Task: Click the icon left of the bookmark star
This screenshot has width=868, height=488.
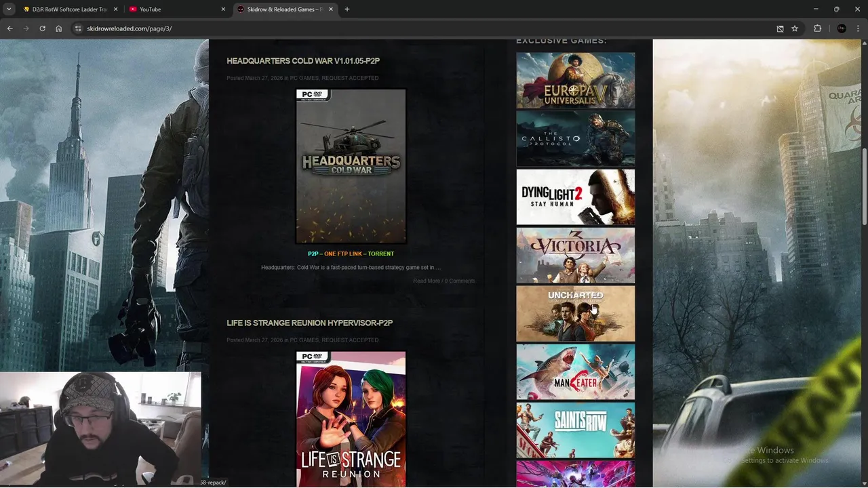Action: 780,28
